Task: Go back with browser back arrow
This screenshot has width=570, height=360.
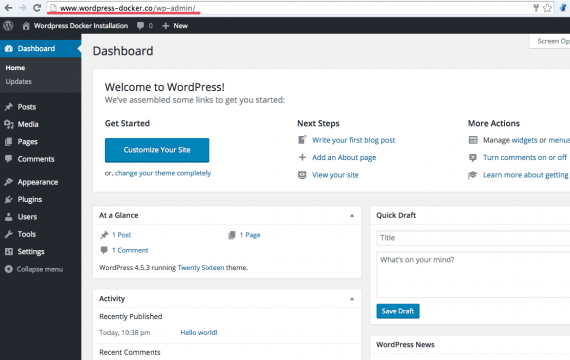Action: [x=8, y=8]
